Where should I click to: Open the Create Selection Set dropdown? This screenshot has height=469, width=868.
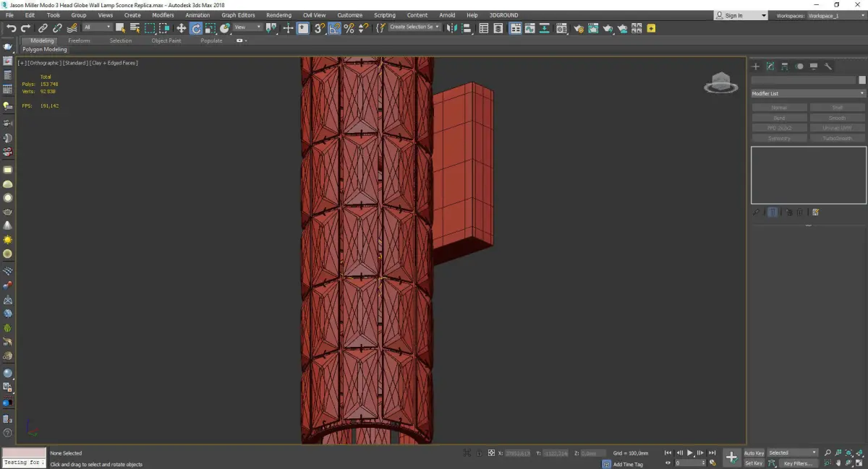414,27
